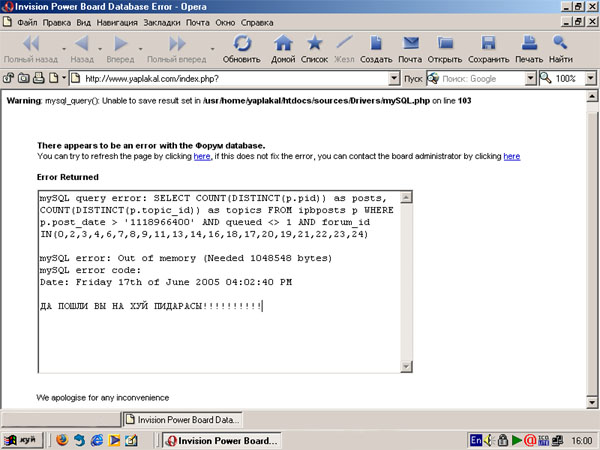Viewport: 600px width, 450px height.
Task: Create a new page with Создать
Action: [x=376, y=43]
